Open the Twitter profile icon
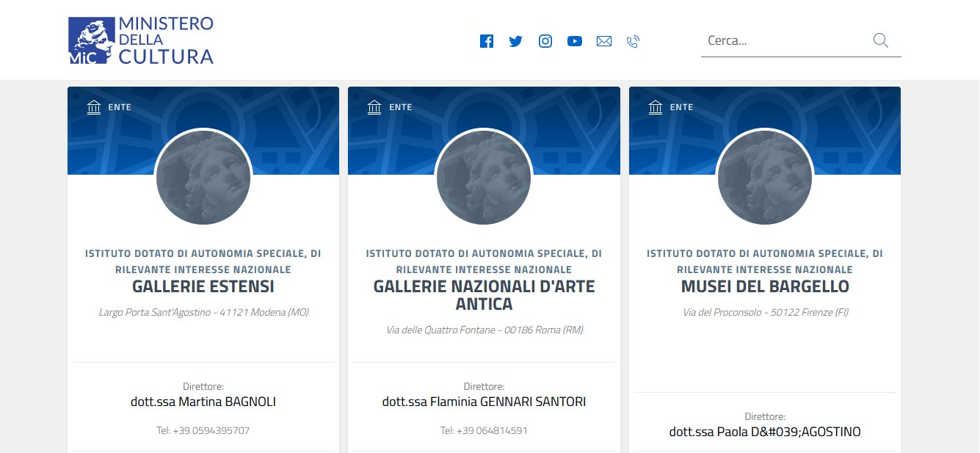 pyautogui.click(x=515, y=41)
